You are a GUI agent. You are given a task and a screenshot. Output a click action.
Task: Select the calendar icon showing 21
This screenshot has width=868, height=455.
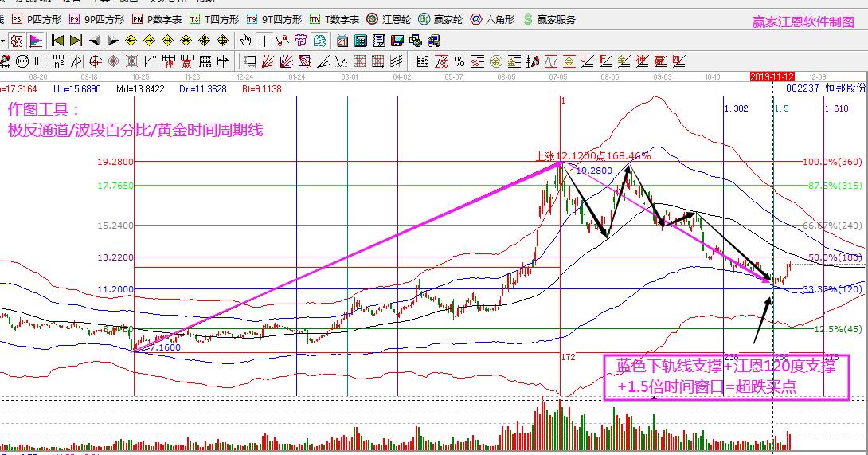(x=342, y=41)
